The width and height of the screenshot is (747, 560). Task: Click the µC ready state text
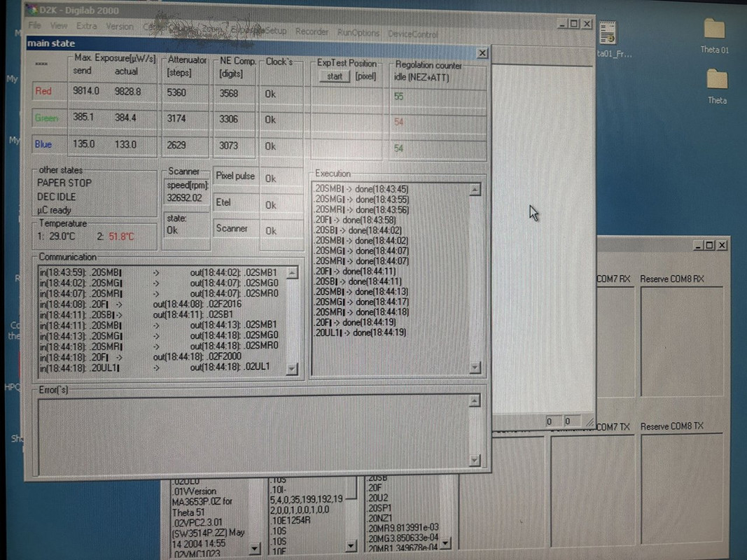(54, 210)
